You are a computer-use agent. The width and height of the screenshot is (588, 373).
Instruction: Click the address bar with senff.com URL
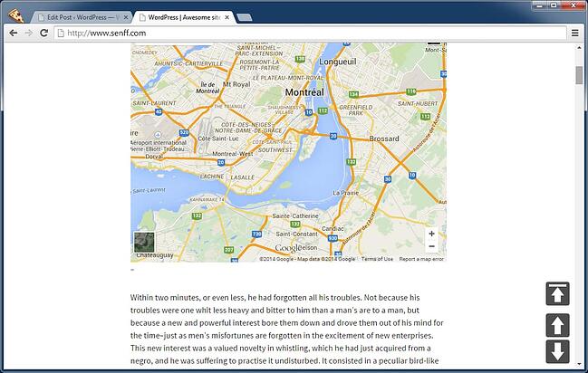[x=310, y=33]
